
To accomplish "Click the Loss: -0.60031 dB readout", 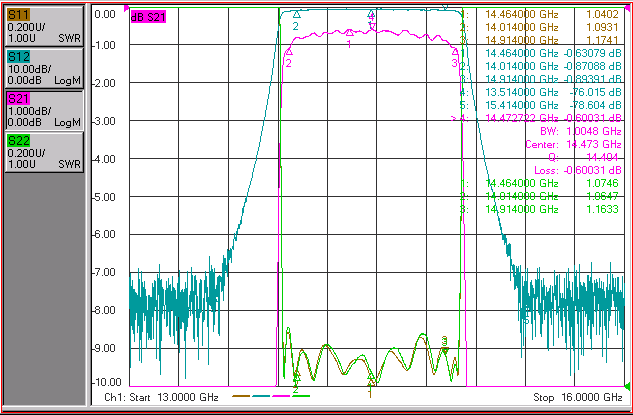I will pos(578,170).
